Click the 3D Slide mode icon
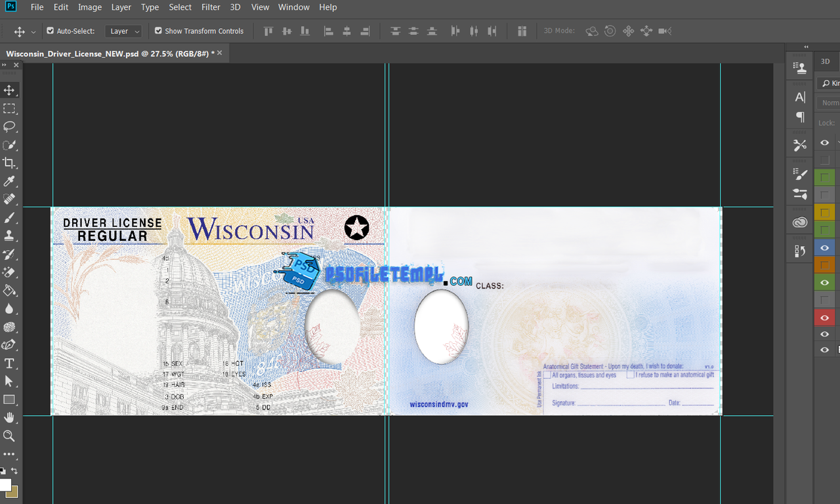840x504 pixels. (646, 31)
